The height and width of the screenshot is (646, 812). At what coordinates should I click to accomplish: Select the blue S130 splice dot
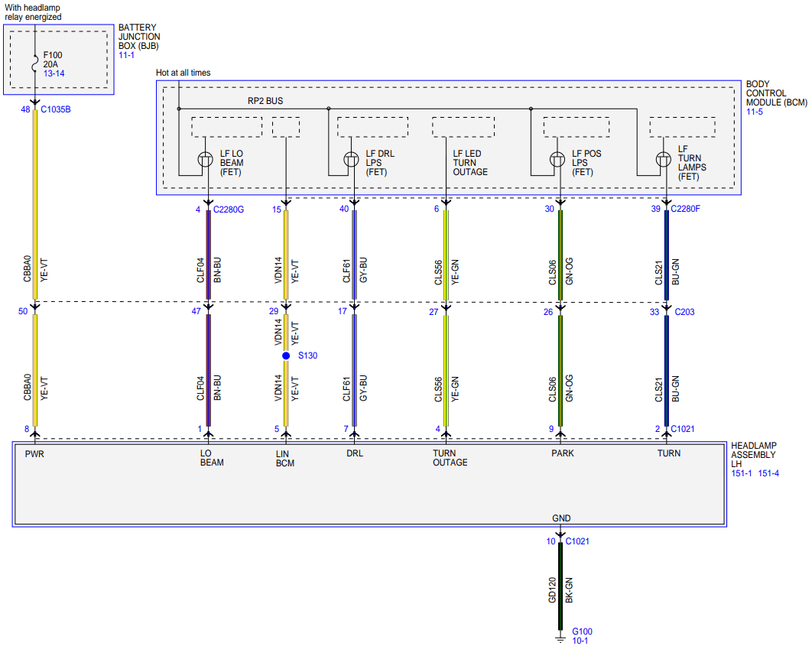pos(286,355)
